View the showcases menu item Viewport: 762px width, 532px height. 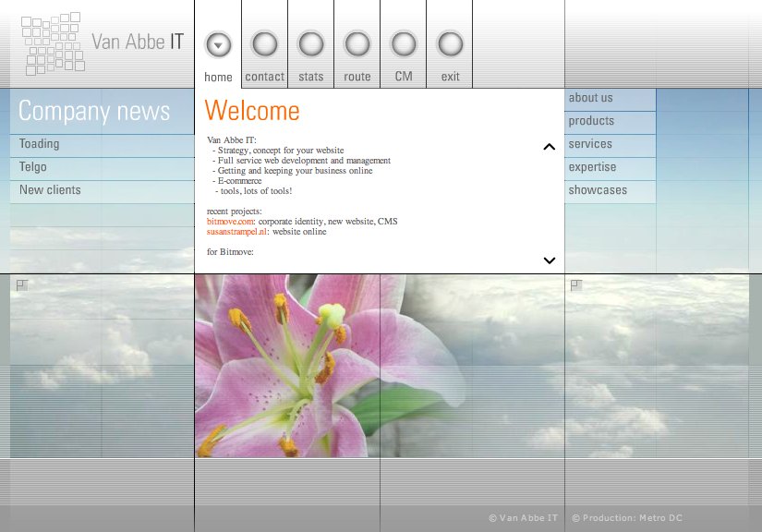598,190
